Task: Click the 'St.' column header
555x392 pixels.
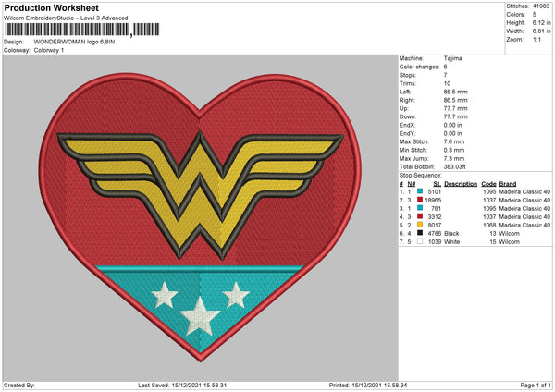Action: pyautogui.click(x=438, y=184)
